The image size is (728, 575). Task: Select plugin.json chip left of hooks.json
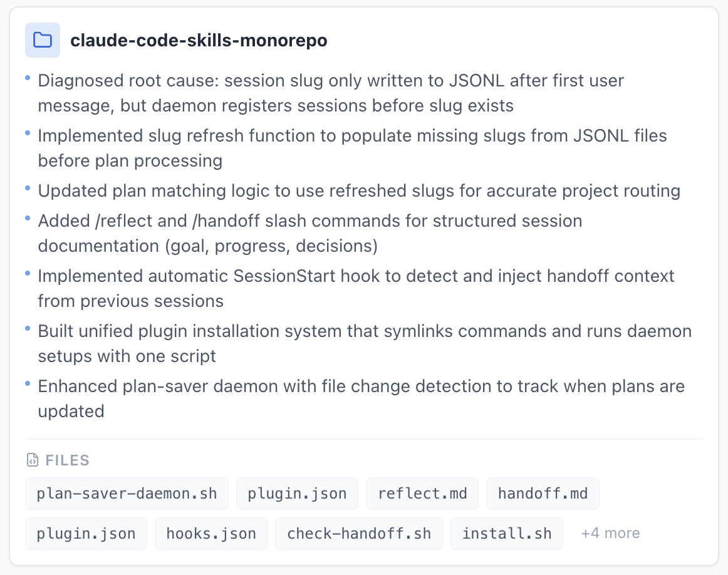click(86, 534)
